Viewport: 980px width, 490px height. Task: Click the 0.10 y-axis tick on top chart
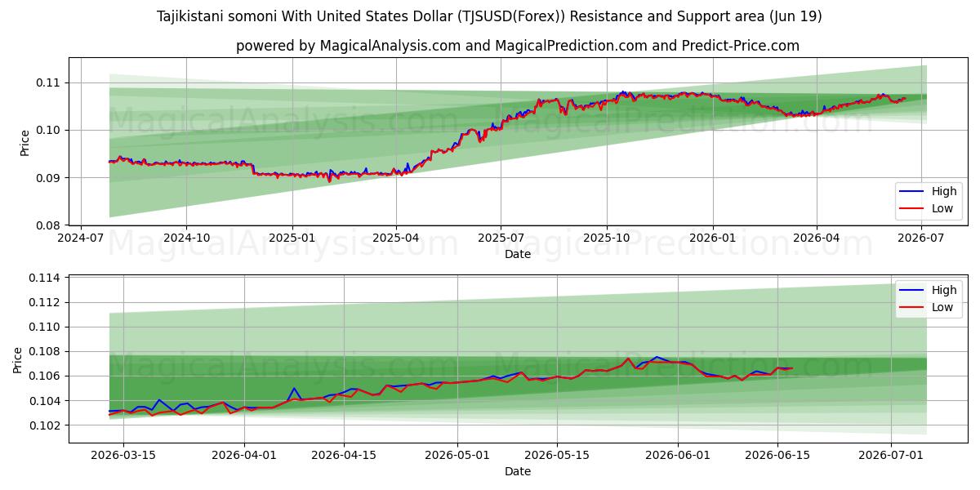[50, 130]
